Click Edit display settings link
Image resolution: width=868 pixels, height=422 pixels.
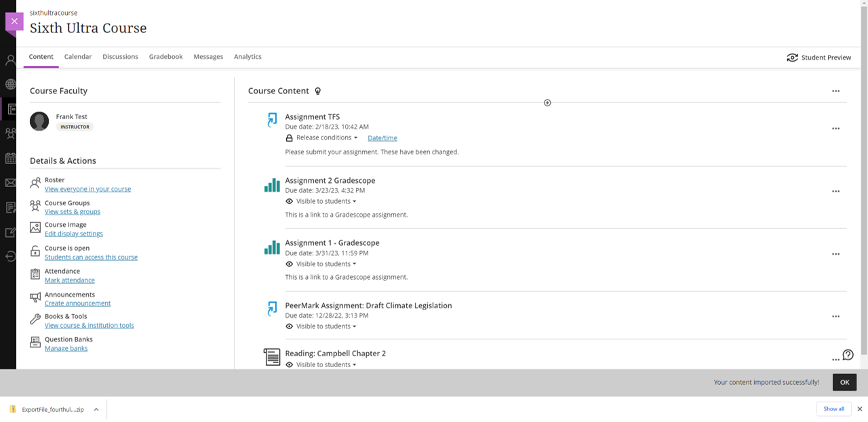(x=74, y=234)
